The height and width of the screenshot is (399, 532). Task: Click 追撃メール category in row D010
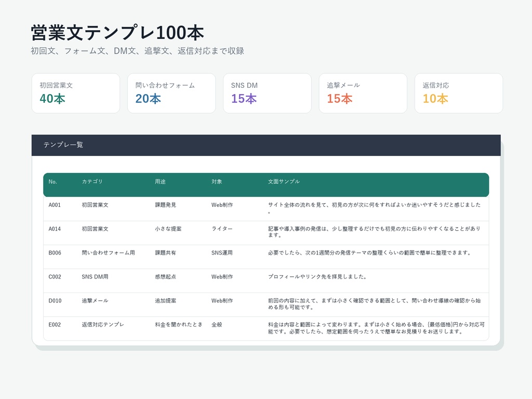click(x=95, y=301)
